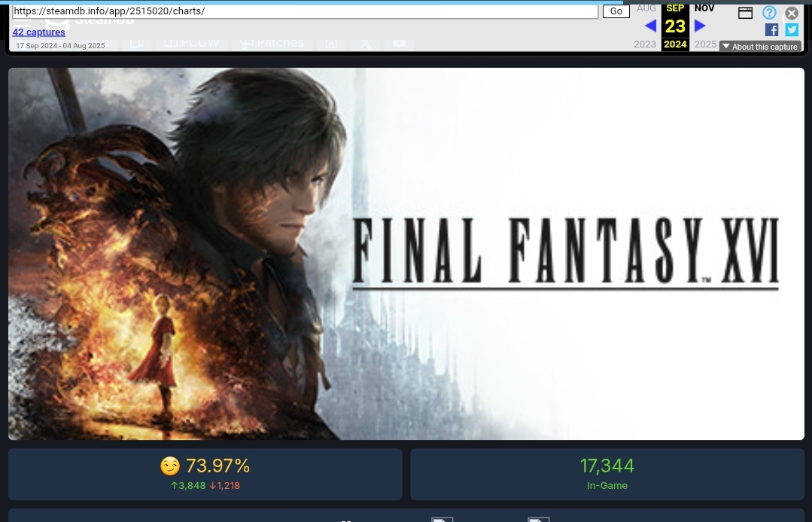Share this capture on Twitter
The image size is (812, 522).
pyautogui.click(x=792, y=30)
